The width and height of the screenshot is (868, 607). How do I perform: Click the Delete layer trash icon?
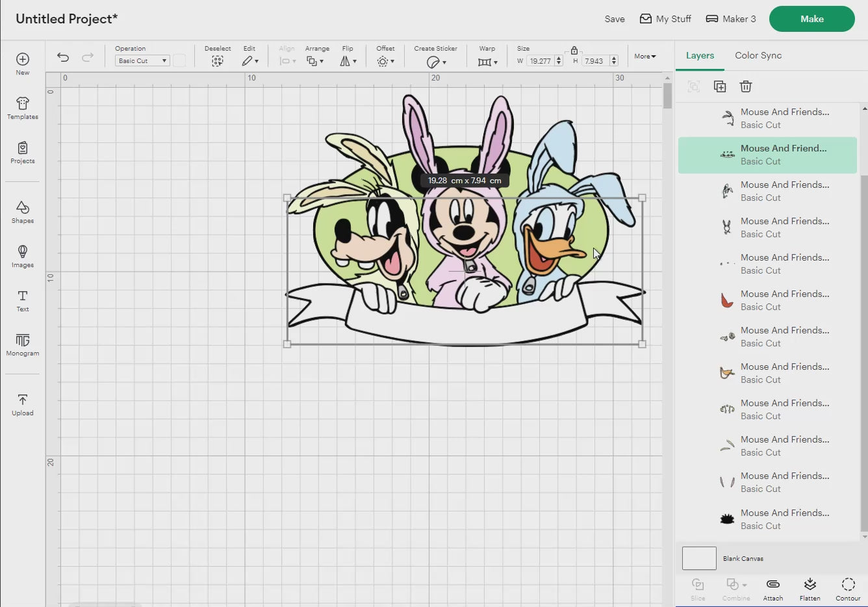746,86
